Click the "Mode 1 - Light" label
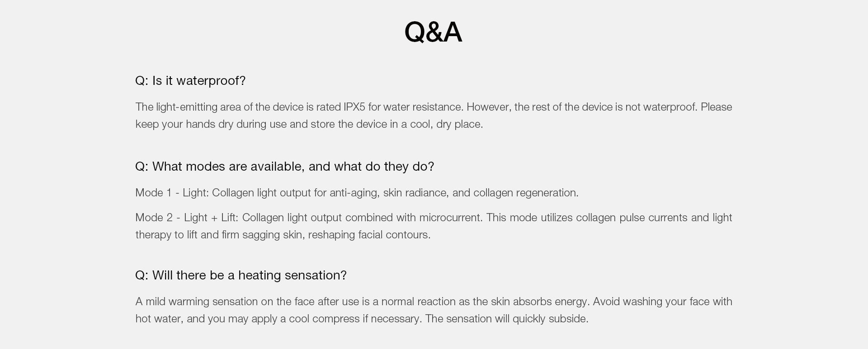Viewport: 868px width, 349px height. (x=172, y=193)
